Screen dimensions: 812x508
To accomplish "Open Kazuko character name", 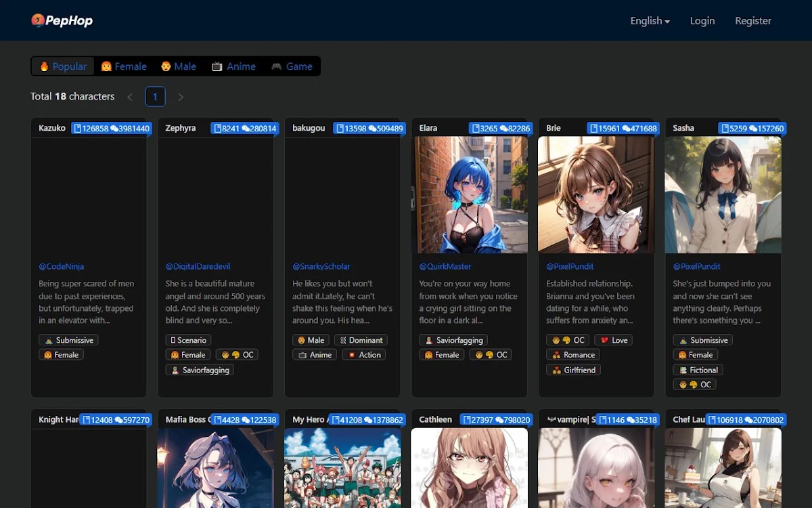I will 52,128.
